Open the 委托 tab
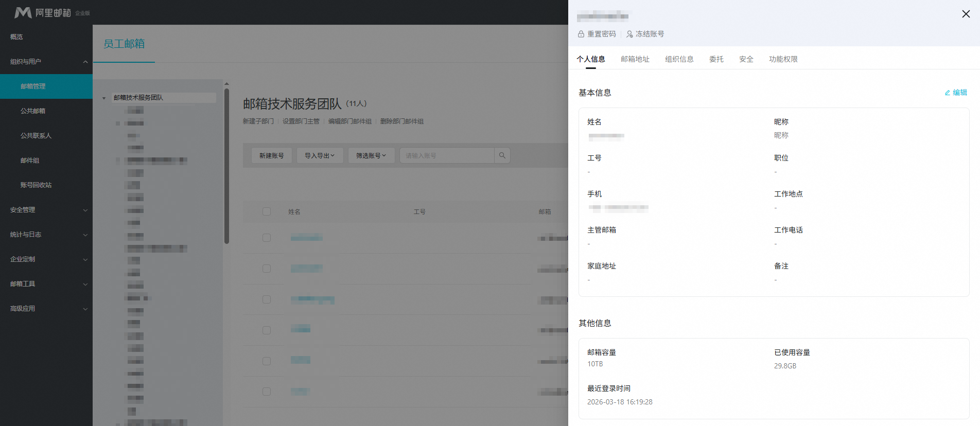The image size is (980, 426). (716, 59)
